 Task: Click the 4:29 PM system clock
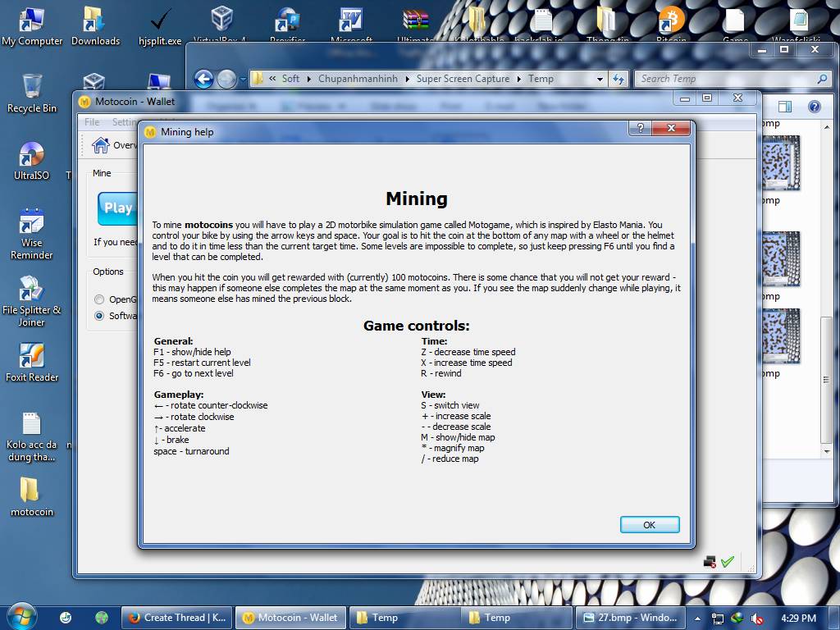pyautogui.click(x=798, y=619)
